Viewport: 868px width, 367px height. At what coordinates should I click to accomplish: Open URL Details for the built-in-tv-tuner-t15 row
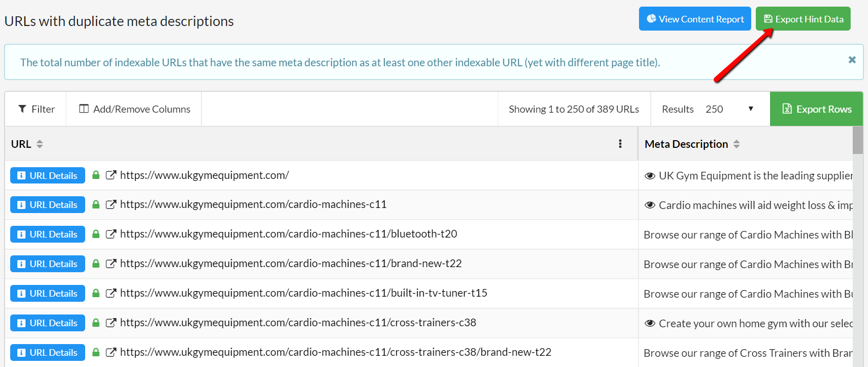coord(47,294)
